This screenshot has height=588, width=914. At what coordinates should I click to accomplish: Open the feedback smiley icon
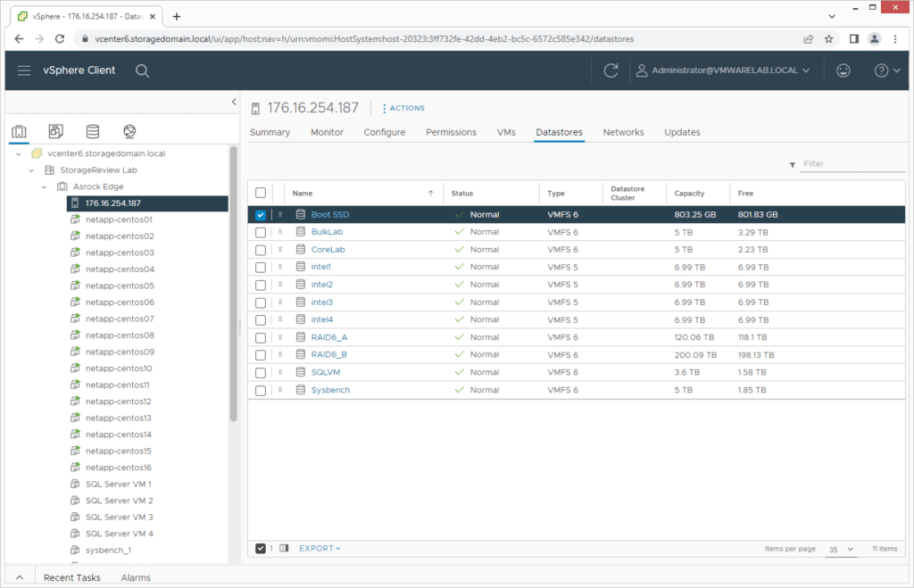coord(843,70)
